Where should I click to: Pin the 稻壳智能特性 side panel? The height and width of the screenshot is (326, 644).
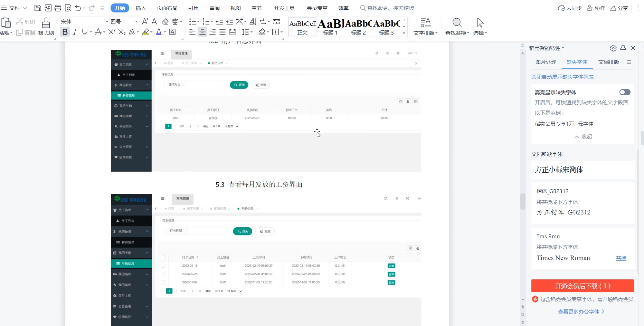[x=623, y=48]
